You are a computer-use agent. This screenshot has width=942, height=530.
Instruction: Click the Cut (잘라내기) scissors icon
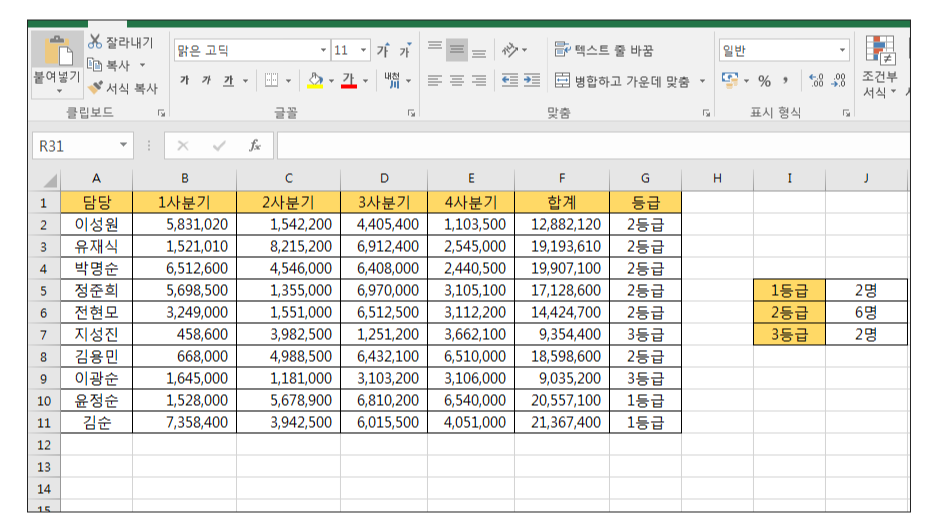point(95,41)
